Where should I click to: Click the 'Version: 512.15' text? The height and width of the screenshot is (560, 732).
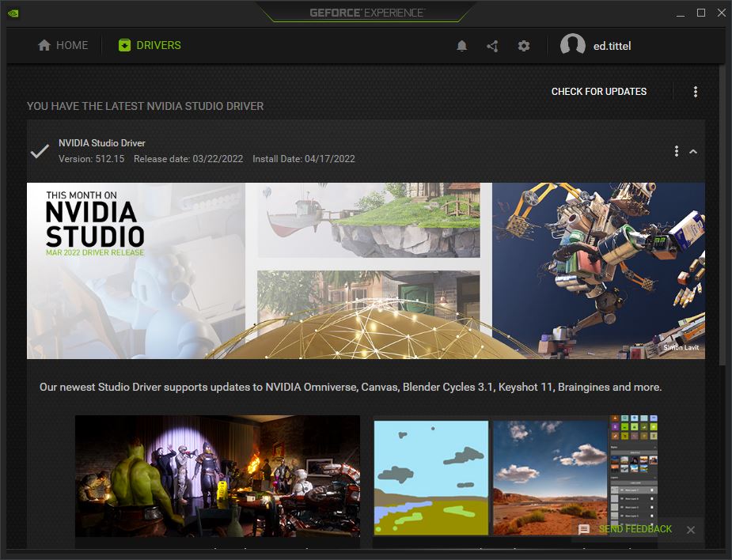tap(92, 159)
